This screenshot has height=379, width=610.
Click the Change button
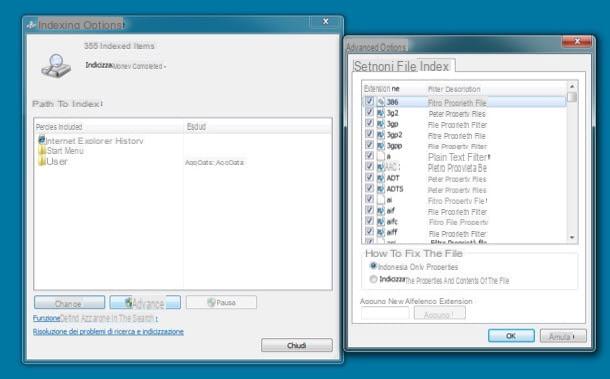[x=69, y=303]
